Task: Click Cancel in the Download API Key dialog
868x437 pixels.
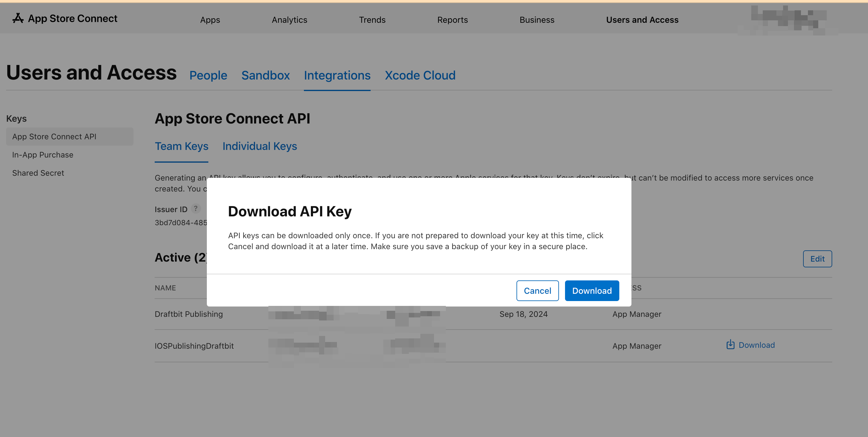Action: coord(537,290)
